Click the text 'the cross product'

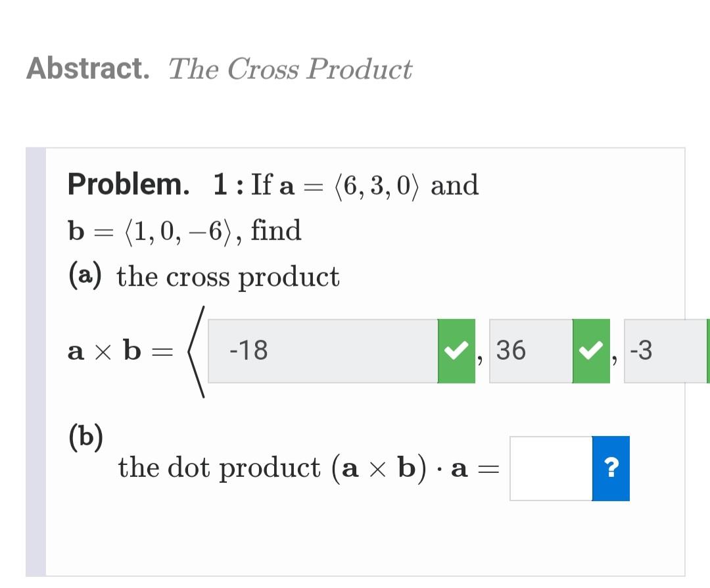tap(229, 276)
